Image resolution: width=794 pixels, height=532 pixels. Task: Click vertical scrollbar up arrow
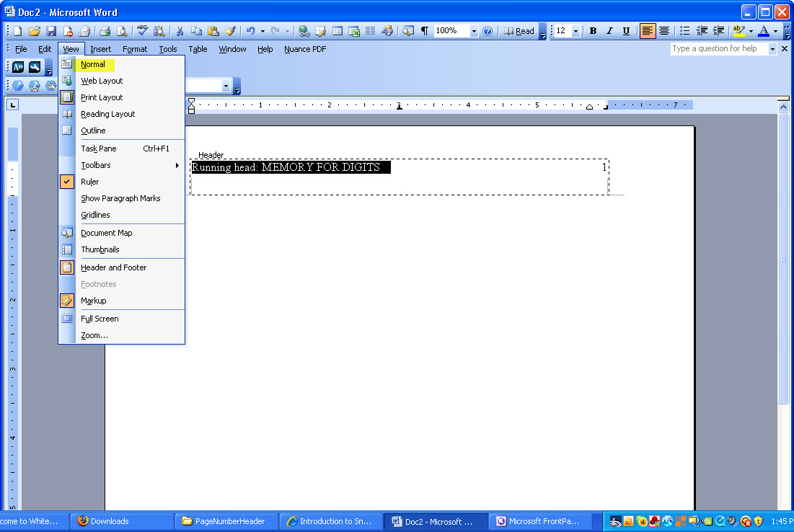(x=783, y=107)
